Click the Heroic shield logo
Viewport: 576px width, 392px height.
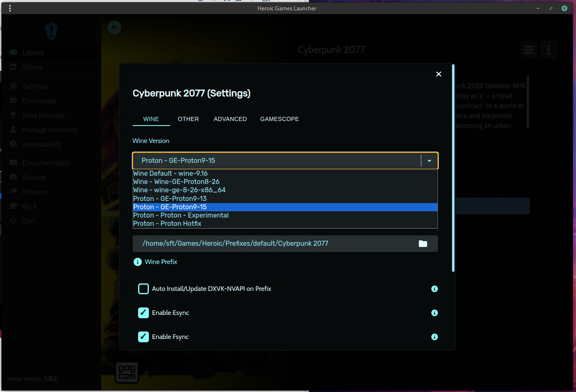pos(51,31)
